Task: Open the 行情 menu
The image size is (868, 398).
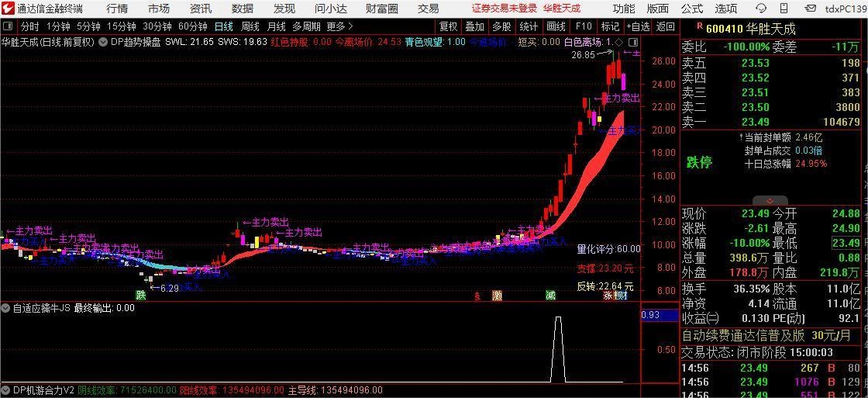Action: pyautogui.click(x=117, y=9)
